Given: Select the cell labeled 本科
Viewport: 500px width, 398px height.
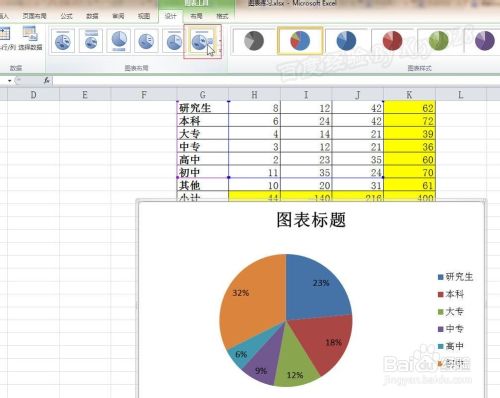Looking at the screenshot, I should tap(203, 121).
